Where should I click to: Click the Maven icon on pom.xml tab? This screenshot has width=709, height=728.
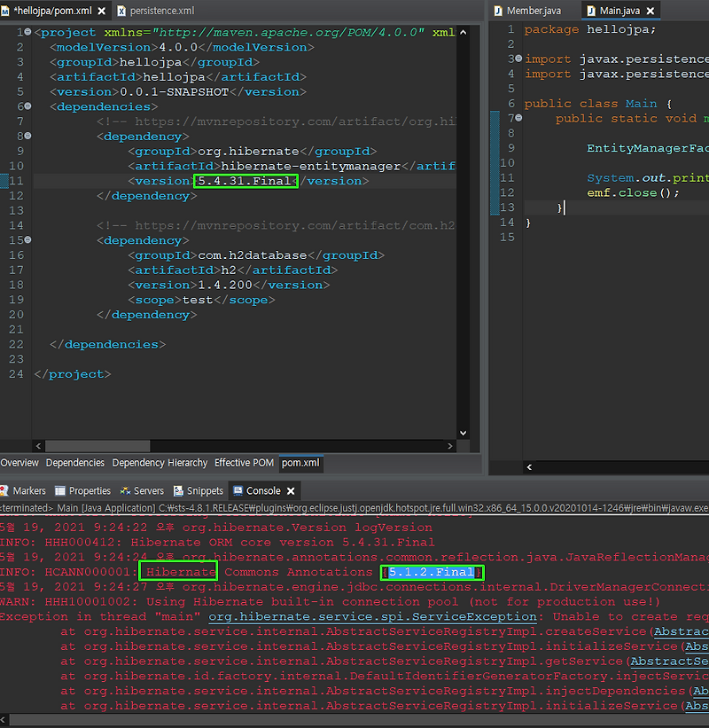coord(4,12)
